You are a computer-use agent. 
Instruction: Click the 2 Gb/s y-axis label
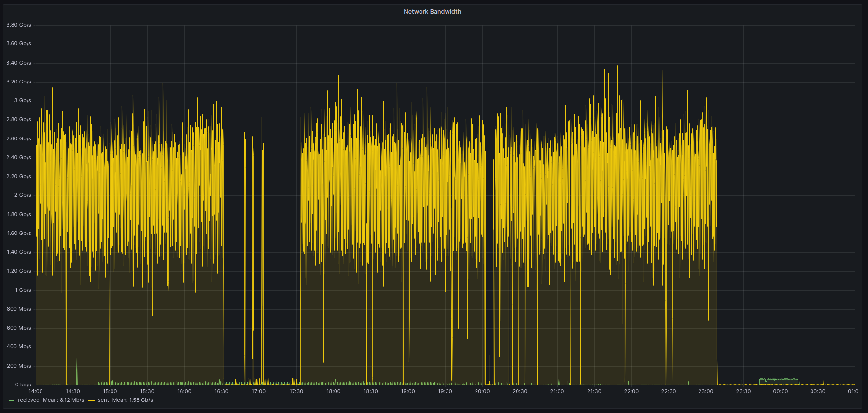[x=23, y=195]
